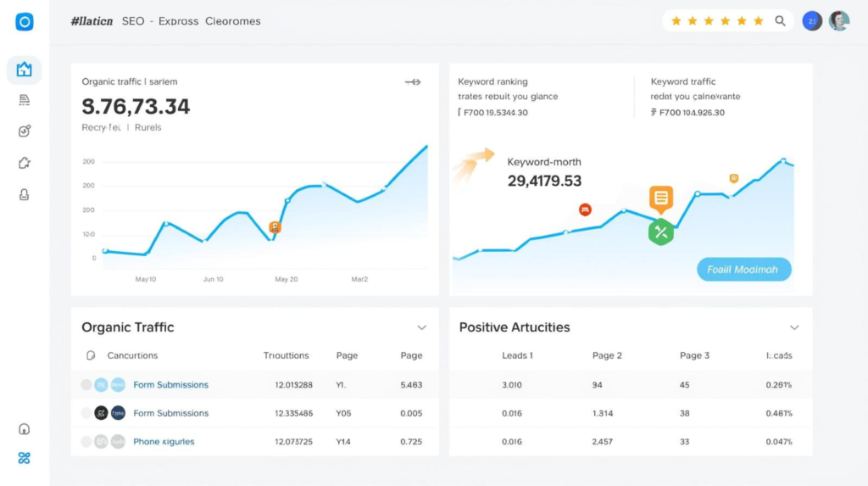Image resolution: width=868 pixels, height=486 pixels.
Task: Click the value 12.335486
Action: (293, 413)
